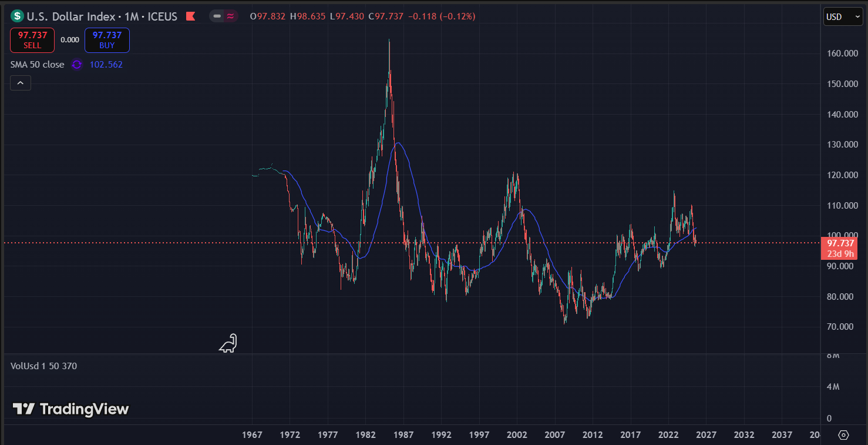This screenshot has height=445, width=868.
Task: Click the gray dash market status indicator
Action: pos(217,16)
